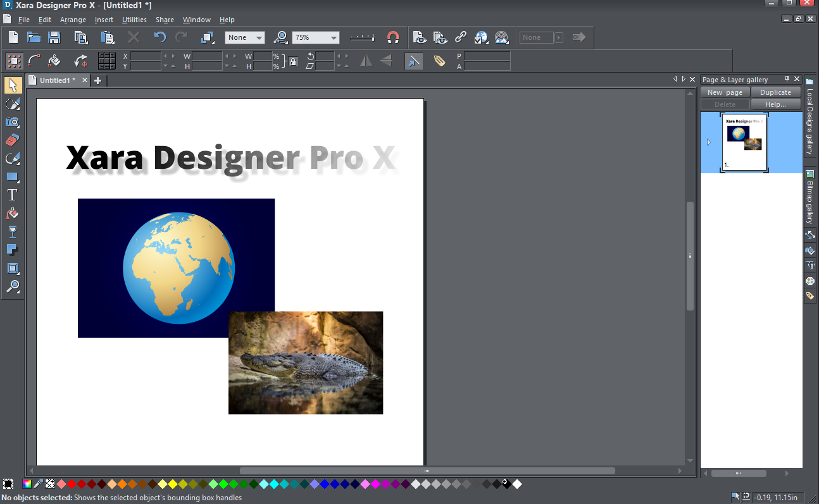Open the zoom tool flyout icon
The height and width of the screenshot is (504, 819).
pyautogui.click(x=282, y=37)
